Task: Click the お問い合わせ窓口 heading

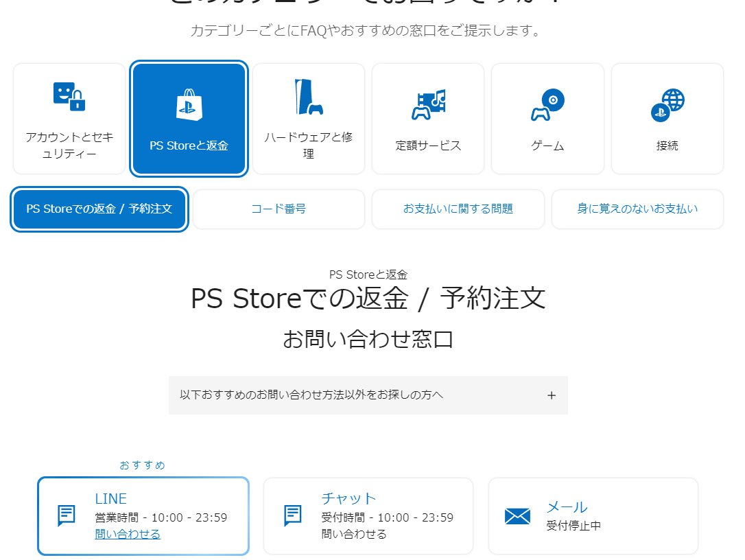Action: click(x=368, y=340)
